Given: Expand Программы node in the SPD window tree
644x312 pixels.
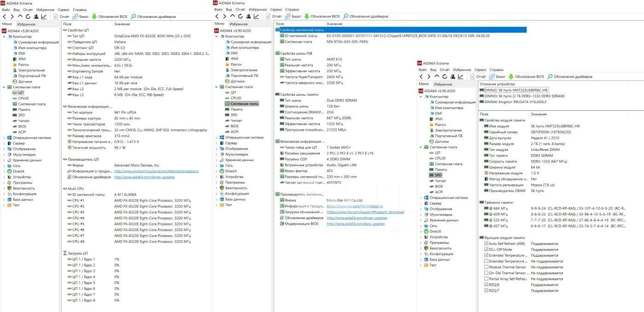Looking at the screenshot, I should (x=421, y=243).
